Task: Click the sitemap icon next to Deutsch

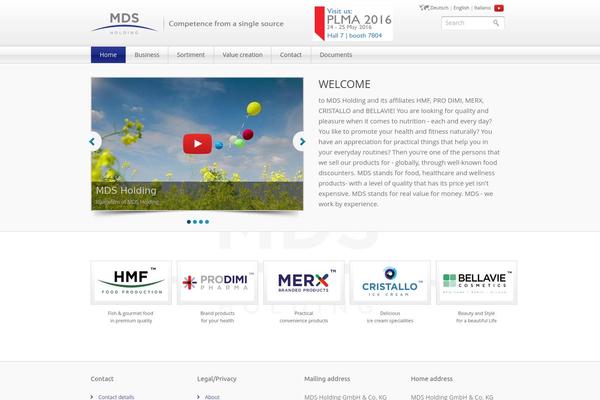Action: pyautogui.click(x=424, y=8)
